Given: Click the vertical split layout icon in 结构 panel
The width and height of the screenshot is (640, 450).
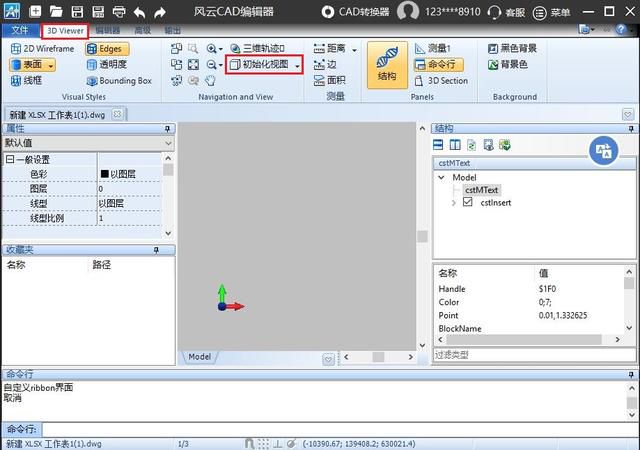Looking at the screenshot, I should pos(455,145).
